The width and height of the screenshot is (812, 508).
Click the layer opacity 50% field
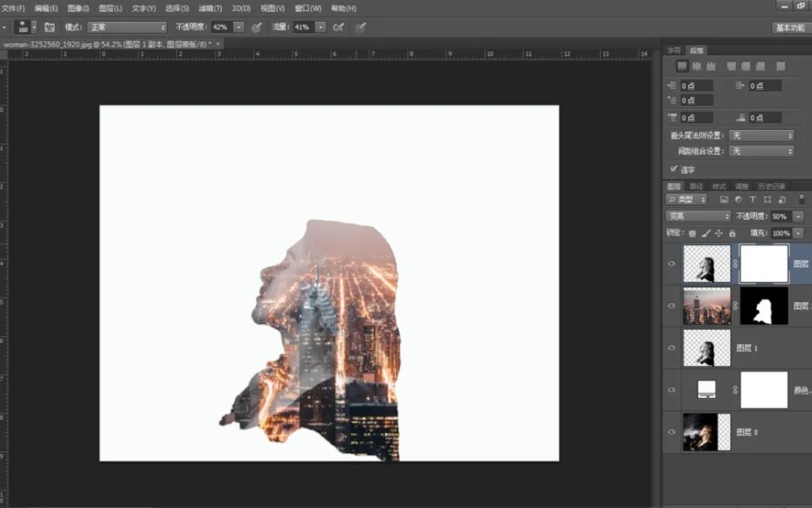tap(781, 216)
